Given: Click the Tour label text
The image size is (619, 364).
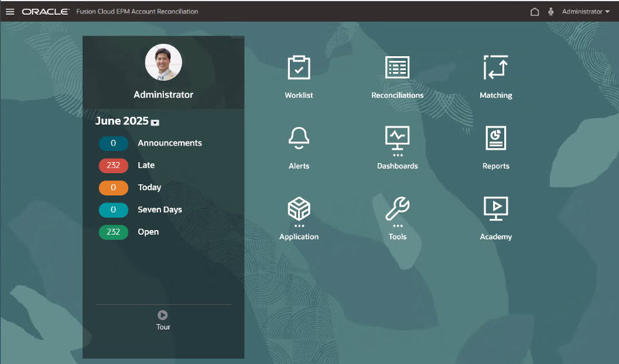Looking at the screenshot, I should pyautogui.click(x=163, y=327).
